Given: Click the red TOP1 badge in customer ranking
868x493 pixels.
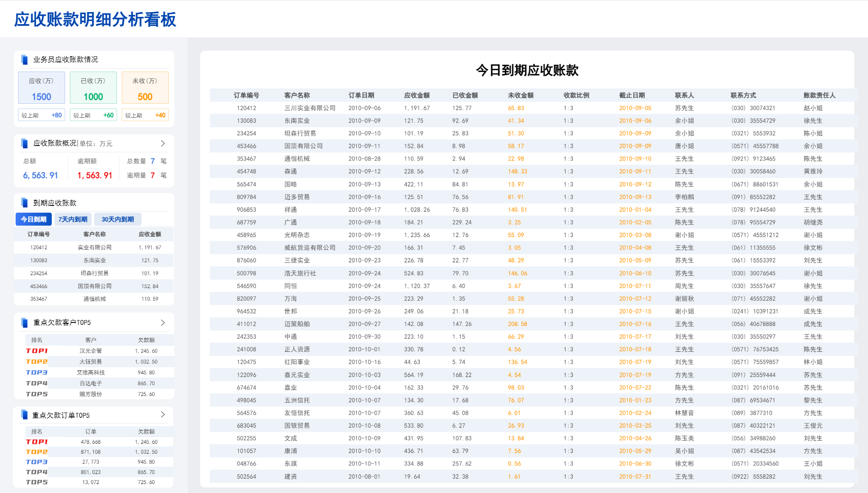Looking at the screenshot, I should point(37,351).
